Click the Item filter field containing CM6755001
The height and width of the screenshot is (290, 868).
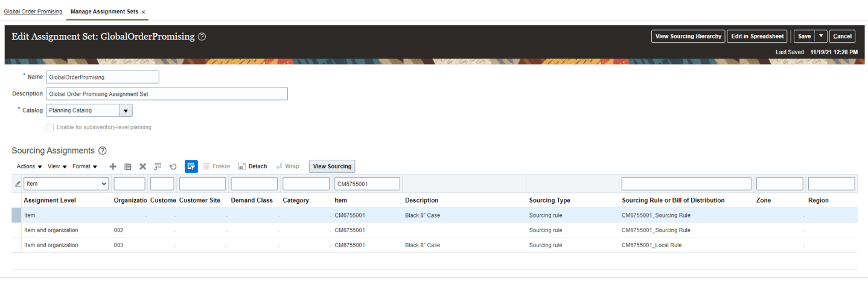pyautogui.click(x=367, y=184)
